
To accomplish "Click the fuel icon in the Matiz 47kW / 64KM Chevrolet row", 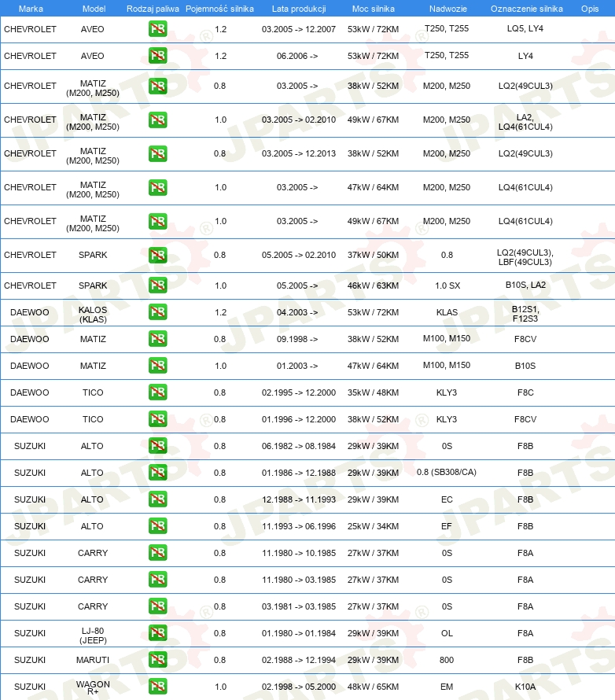I will [x=157, y=187].
